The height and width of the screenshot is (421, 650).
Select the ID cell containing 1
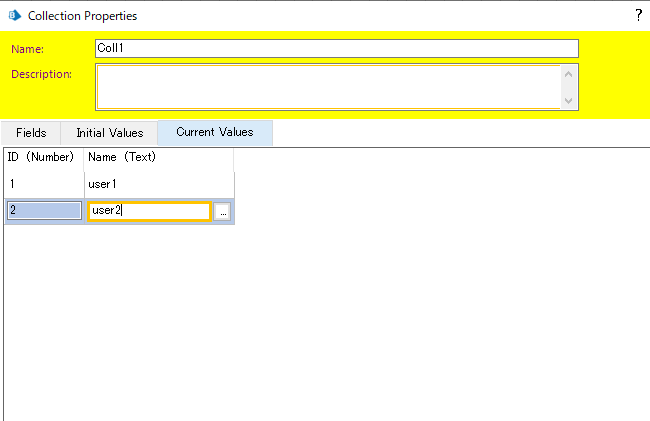42,184
